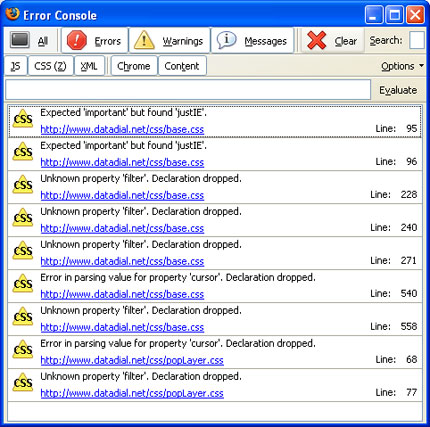
Task: Toggle the CSS (Z) filter button
Action: click(51, 66)
